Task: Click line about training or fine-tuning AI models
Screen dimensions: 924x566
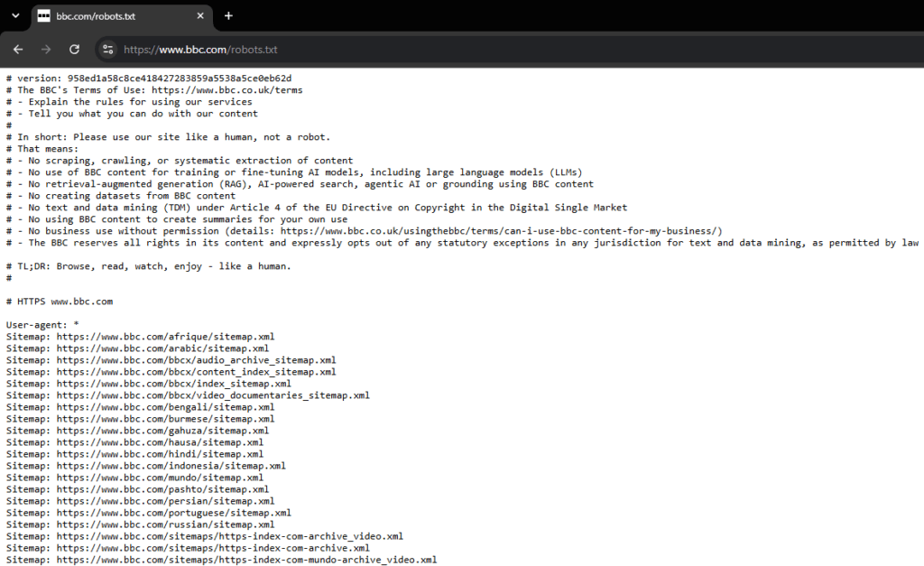Action: click(x=294, y=172)
